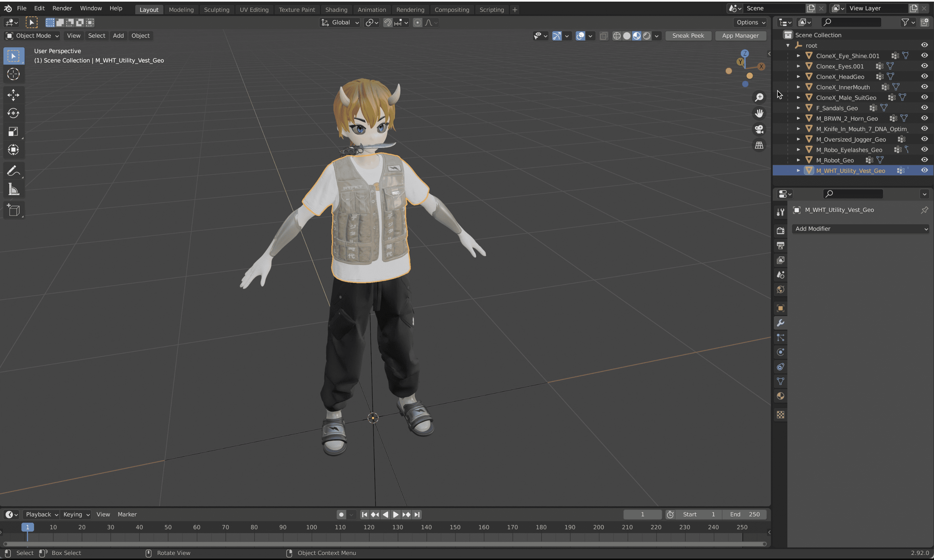
Task: Collapse the root collection item
Action: 788,45
